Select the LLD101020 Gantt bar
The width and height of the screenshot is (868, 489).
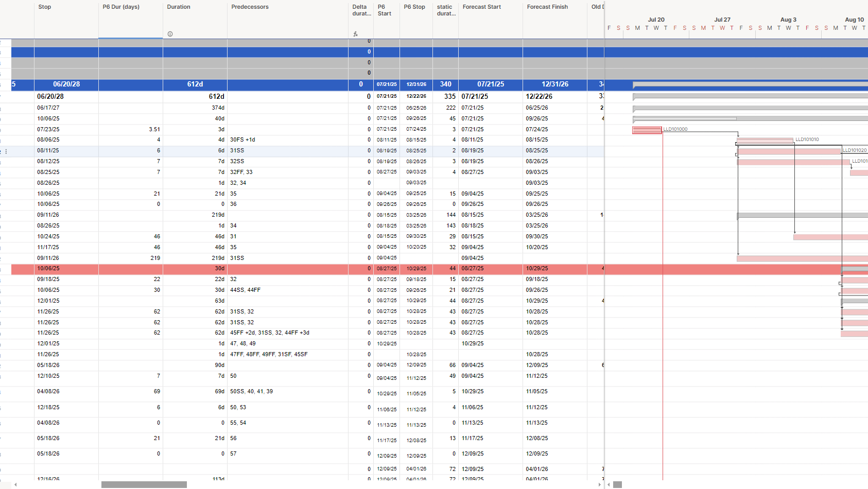[x=789, y=151]
